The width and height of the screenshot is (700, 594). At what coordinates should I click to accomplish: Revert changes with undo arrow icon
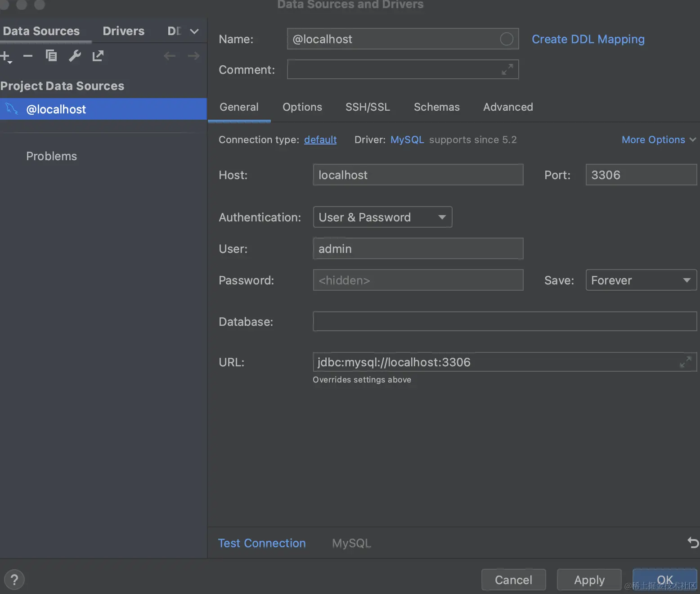pyautogui.click(x=693, y=543)
